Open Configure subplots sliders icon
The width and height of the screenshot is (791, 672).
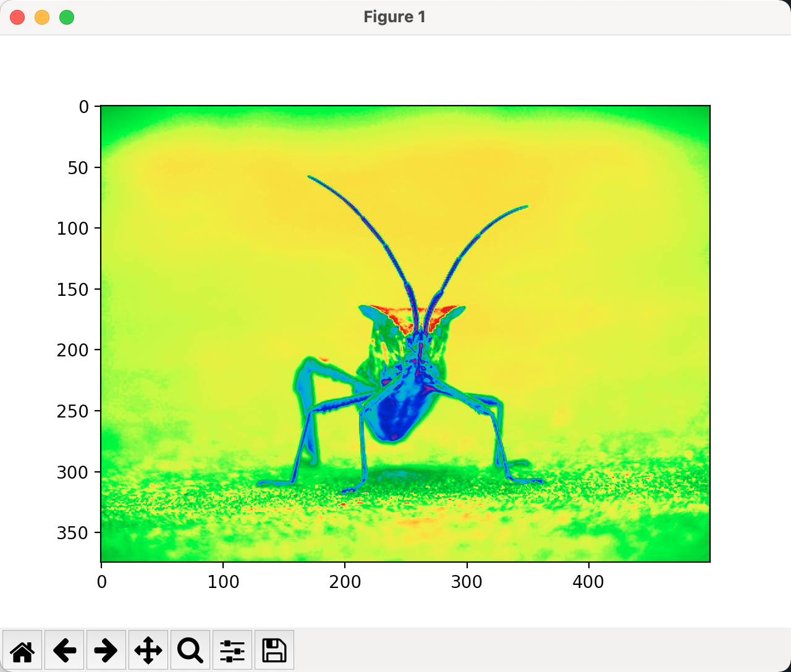point(232,650)
